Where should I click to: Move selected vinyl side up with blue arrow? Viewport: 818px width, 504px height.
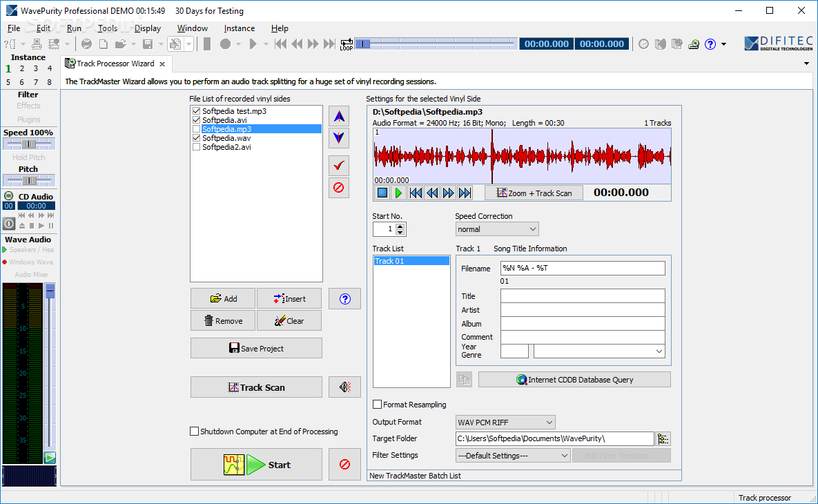click(339, 117)
